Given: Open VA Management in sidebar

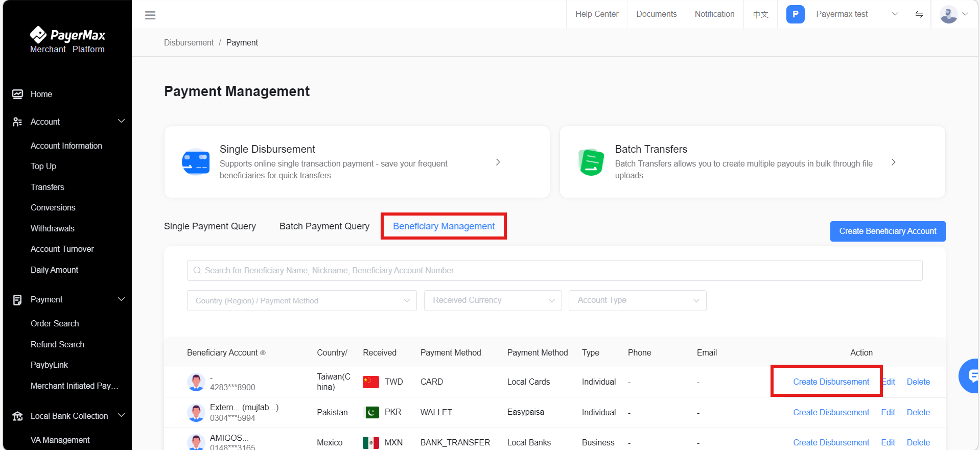Looking at the screenshot, I should click(x=60, y=440).
